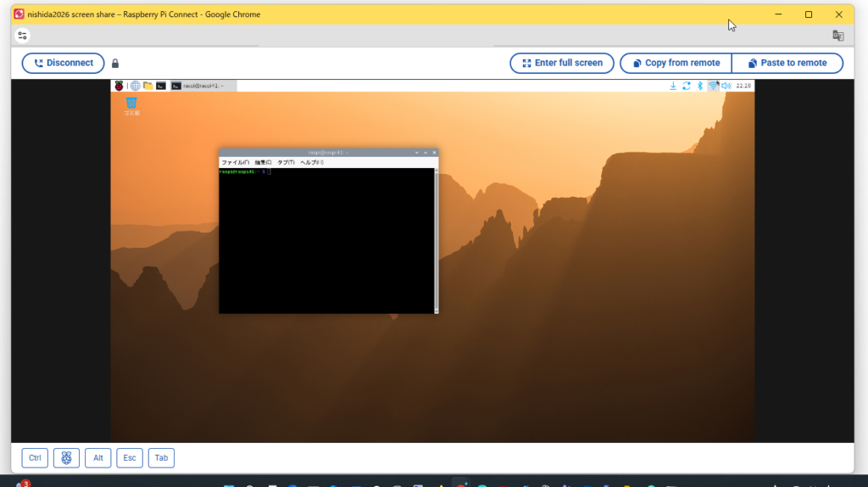Click the updates download arrow icon
Viewport: 868px width, 487px height.
click(673, 86)
